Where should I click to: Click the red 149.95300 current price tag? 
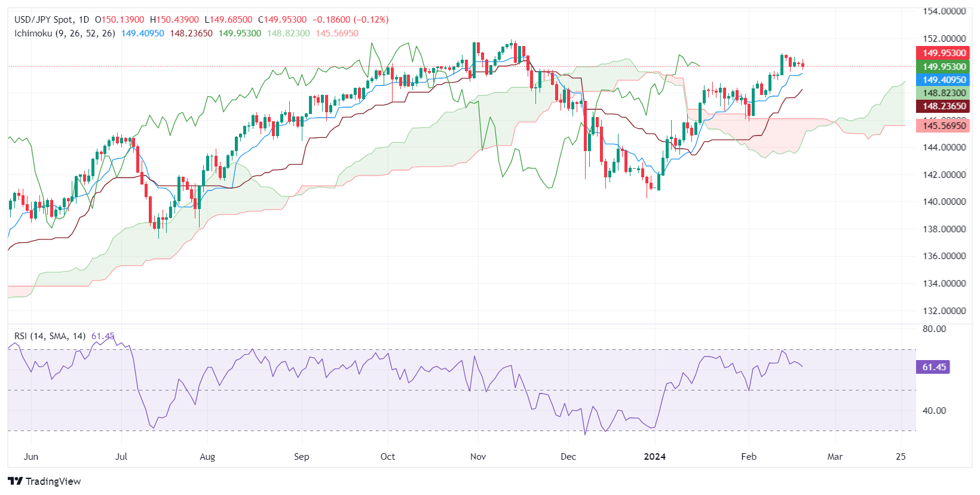[x=943, y=53]
